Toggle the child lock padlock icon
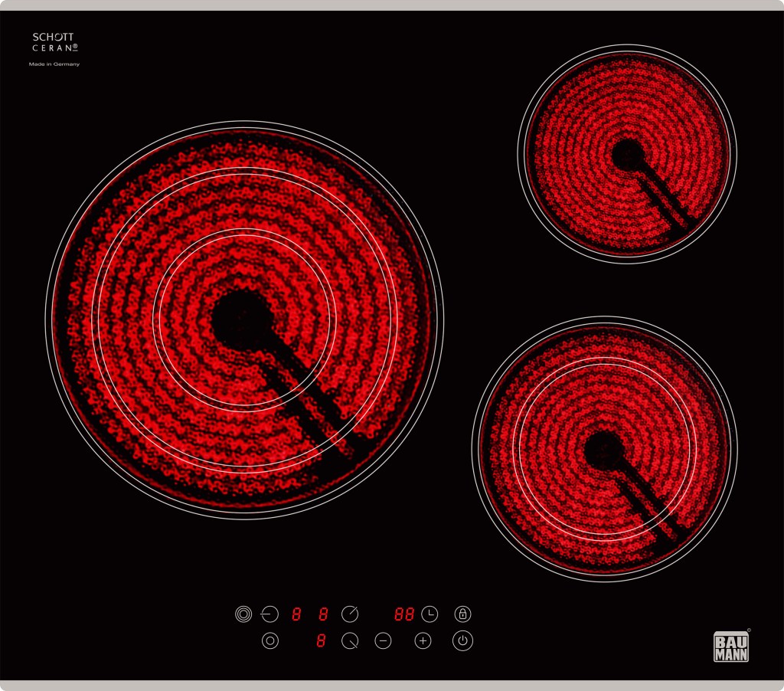 click(x=462, y=614)
